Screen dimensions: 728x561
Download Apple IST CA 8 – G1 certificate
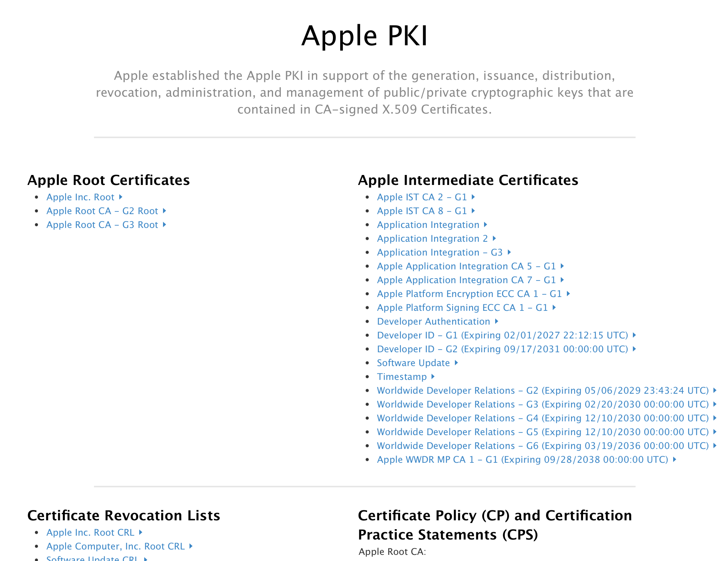click(426, 211)
